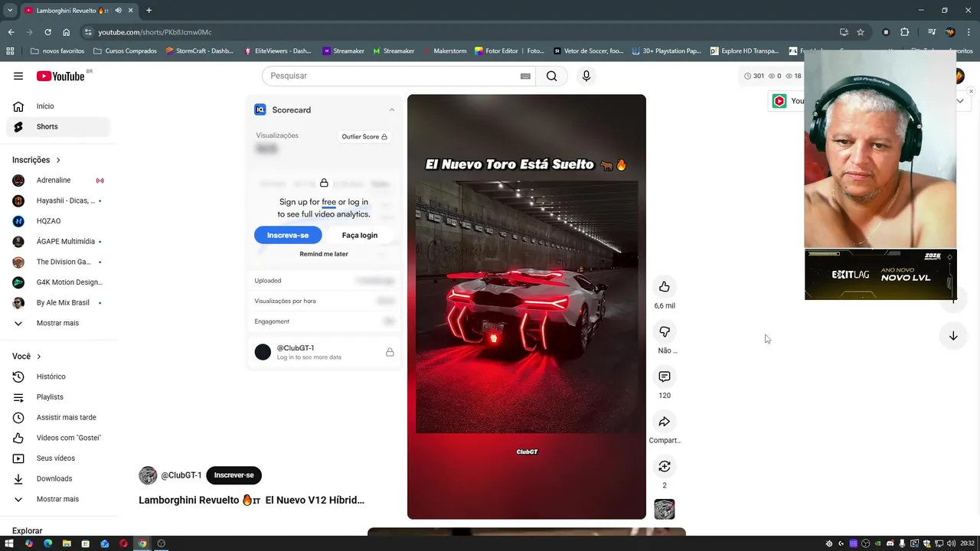Open G4K Motion Design channel

click(58, 282)
